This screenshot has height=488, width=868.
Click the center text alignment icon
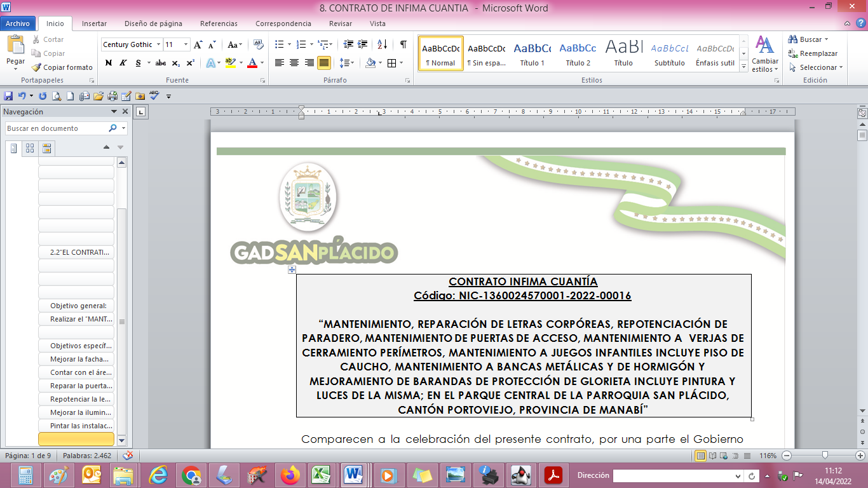[294, 63]
